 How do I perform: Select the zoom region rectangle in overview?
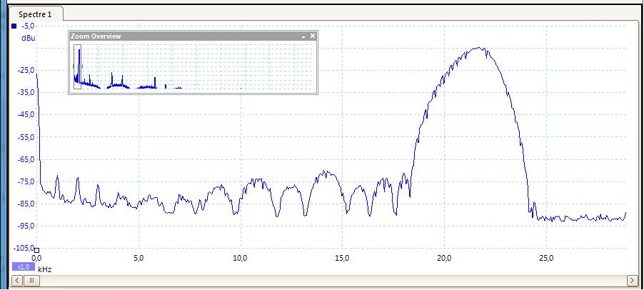pyautogui.click(x=77, y=66)
